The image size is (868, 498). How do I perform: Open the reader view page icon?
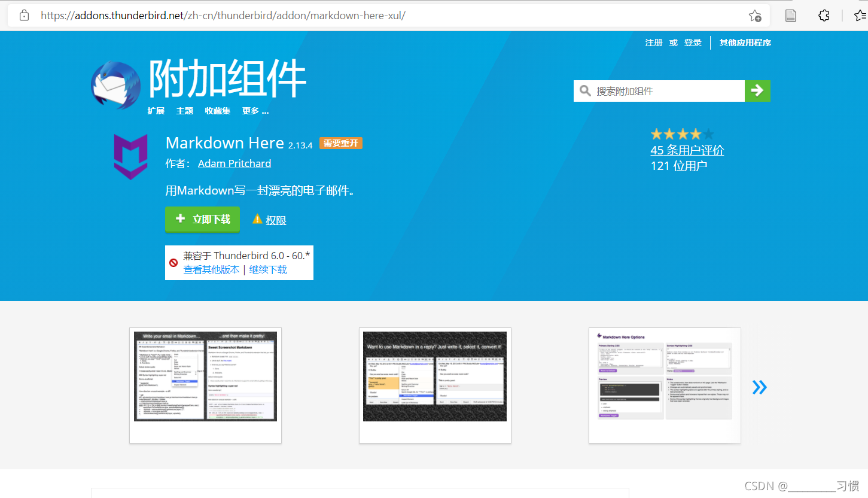click(x=790, y=16)
